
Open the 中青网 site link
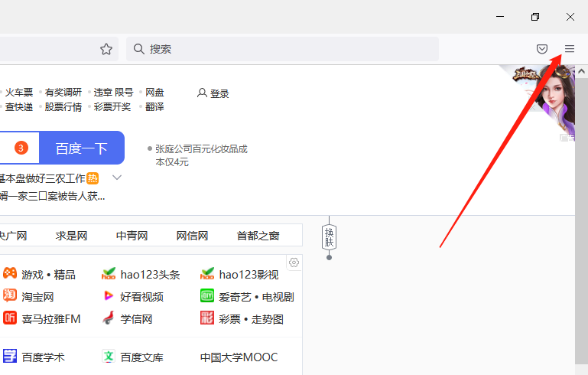click(x=132, y=236)
